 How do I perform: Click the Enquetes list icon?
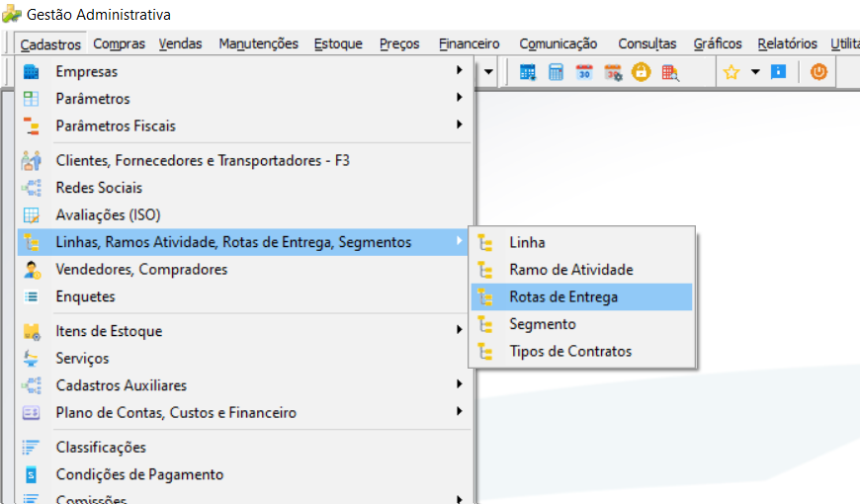click(x=32, y=296)
